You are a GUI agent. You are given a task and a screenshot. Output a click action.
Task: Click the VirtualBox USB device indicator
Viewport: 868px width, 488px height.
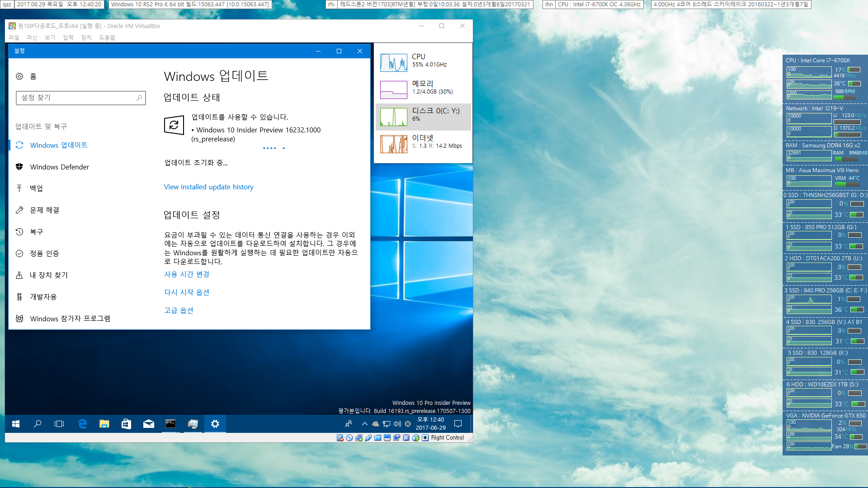pyautogui.click(x=368, y=438)
